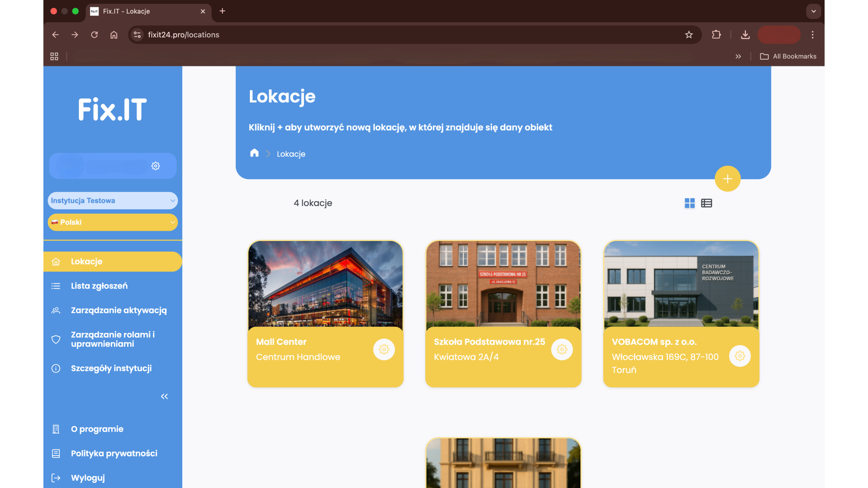Screen dimensions: 868x488
Task: Open a new browser tab
Action: pyautogui.click(x=222, y=11)
